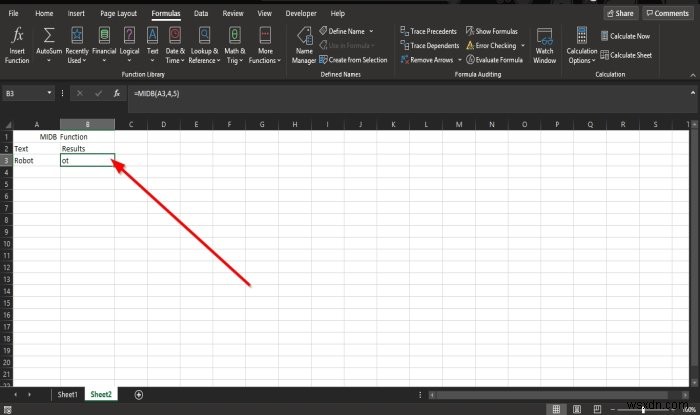The image size is (700, 415).
Task: Switch to the Page Layout tab
Action: [x=118, y=13]
